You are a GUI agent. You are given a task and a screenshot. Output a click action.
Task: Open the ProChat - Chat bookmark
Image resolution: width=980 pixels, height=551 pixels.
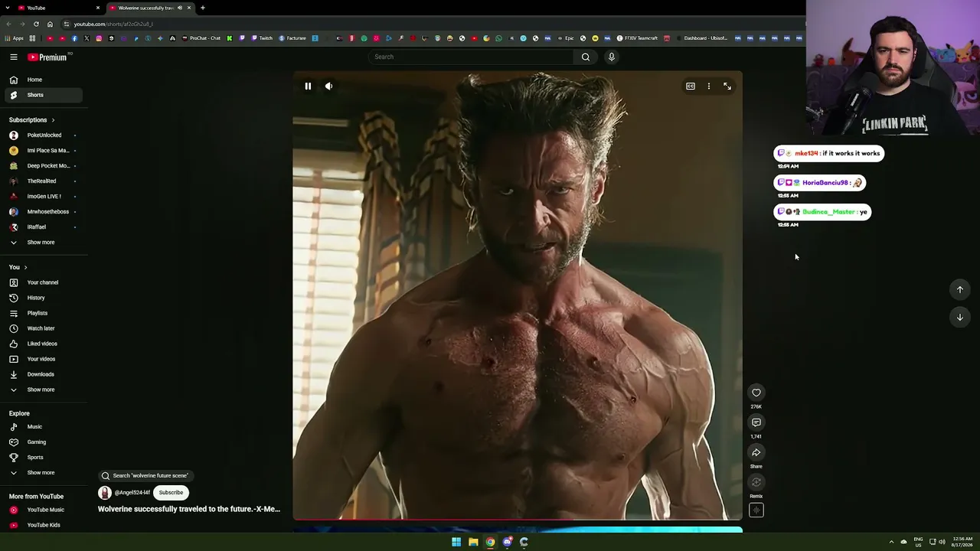[x=201, y=38]
